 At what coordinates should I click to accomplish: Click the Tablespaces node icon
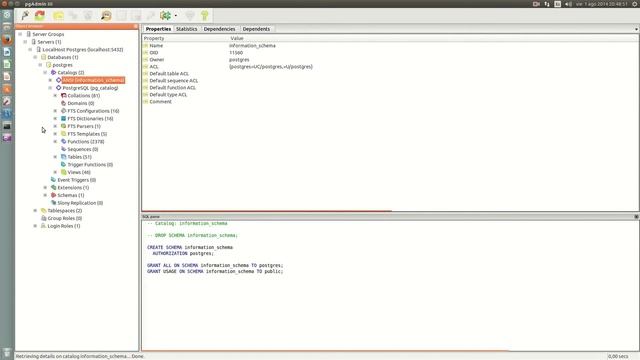tap(44, 211)
